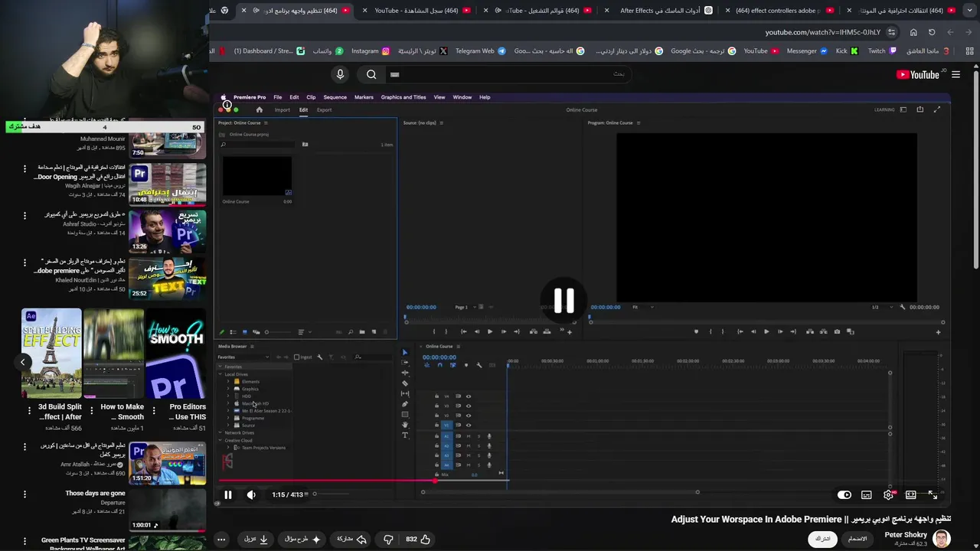The width and height of the screenshot is (980, 551).
Task: Click the red video progress bar
Action: (328, 481)
